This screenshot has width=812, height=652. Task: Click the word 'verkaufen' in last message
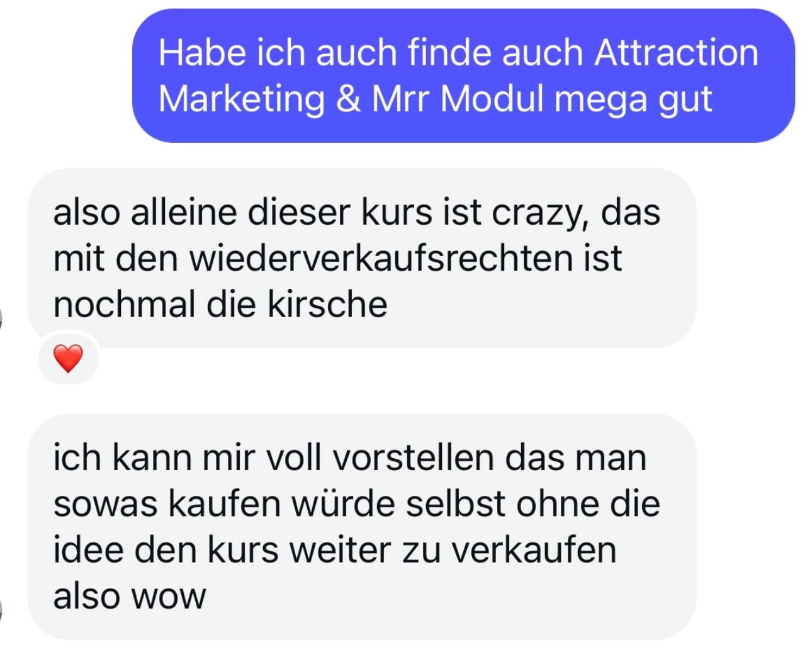(x=534, y=550)
